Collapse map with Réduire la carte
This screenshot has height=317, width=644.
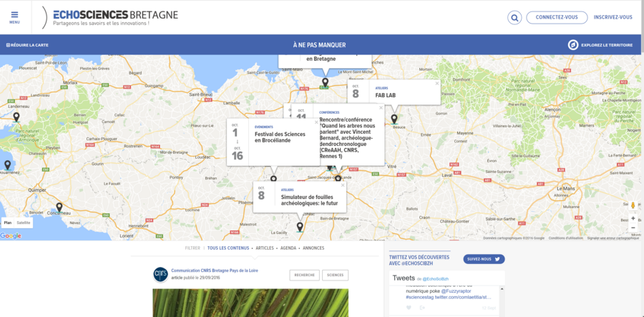click(27, 44)
